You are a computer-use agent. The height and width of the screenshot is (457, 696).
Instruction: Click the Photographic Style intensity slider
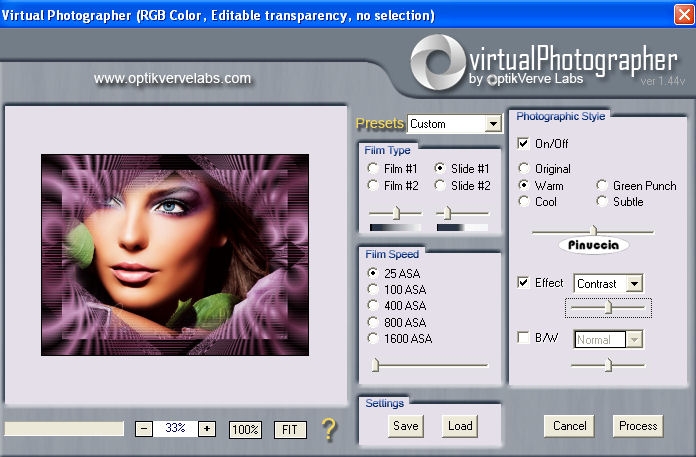(593, 231)
